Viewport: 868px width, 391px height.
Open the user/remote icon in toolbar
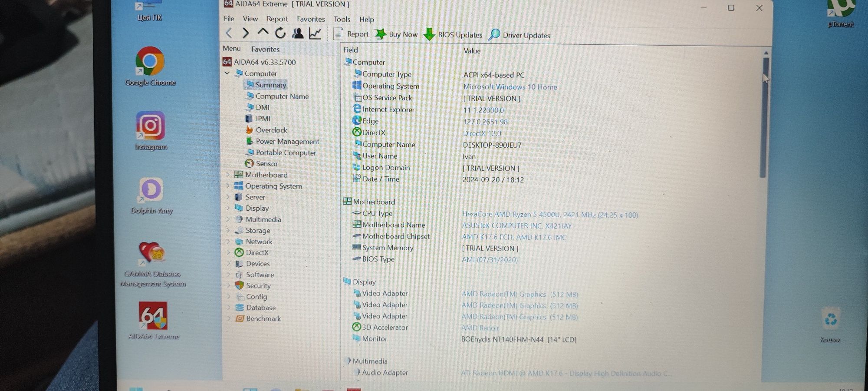tap(298, 33)
